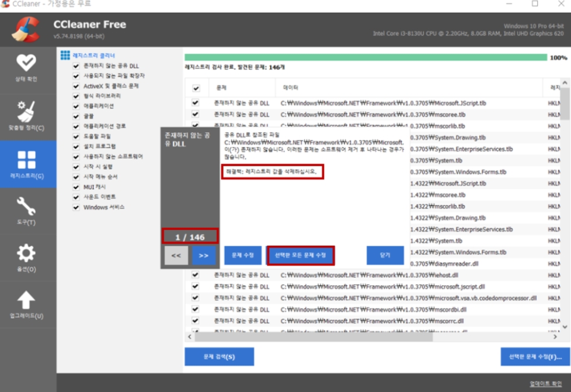Toggle ActiveX 및 클래스 문제 checkbox
The image size is (571, 392).
pos(76,86)
